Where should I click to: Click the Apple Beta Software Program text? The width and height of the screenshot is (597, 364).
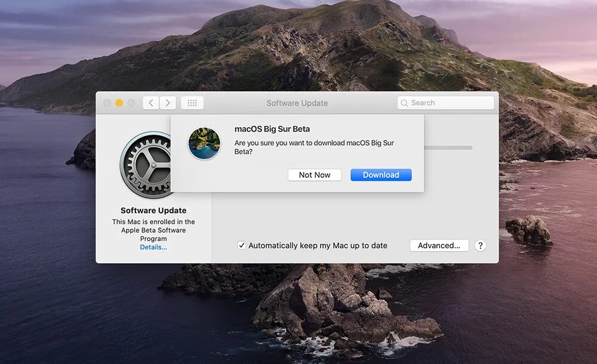tap(153, 234)
